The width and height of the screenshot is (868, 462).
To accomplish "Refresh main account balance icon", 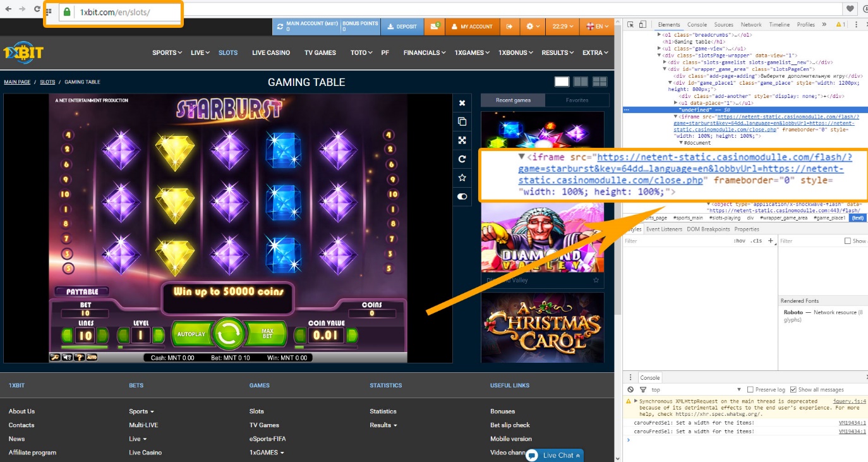I will pyautogui.click(x=280, y=27).
